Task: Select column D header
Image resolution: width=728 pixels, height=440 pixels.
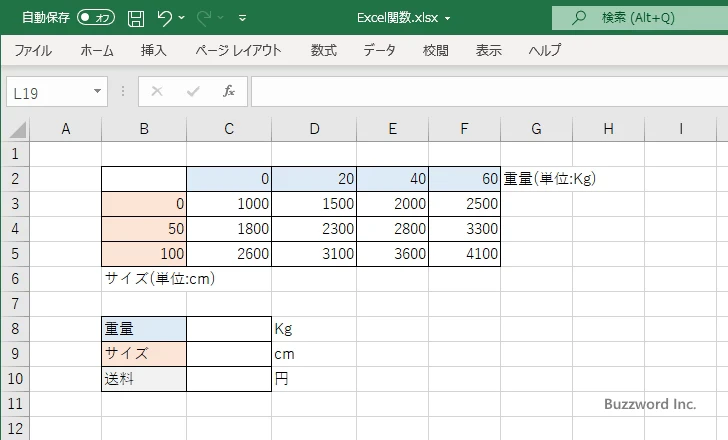Action: [314, 129]
